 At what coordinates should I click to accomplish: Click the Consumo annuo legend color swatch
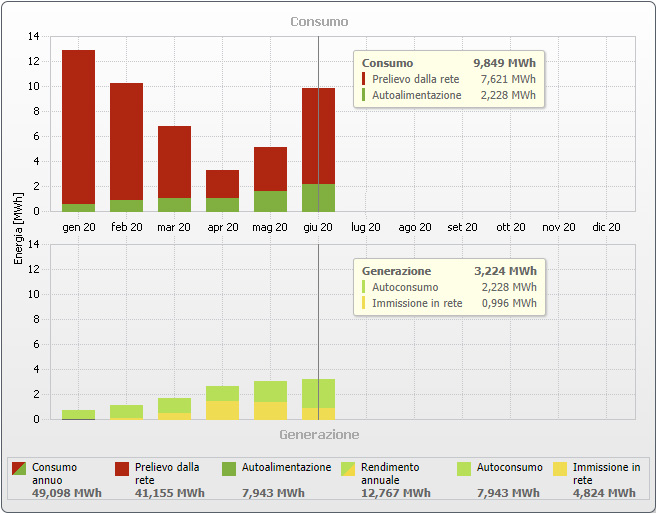point(19,469)
